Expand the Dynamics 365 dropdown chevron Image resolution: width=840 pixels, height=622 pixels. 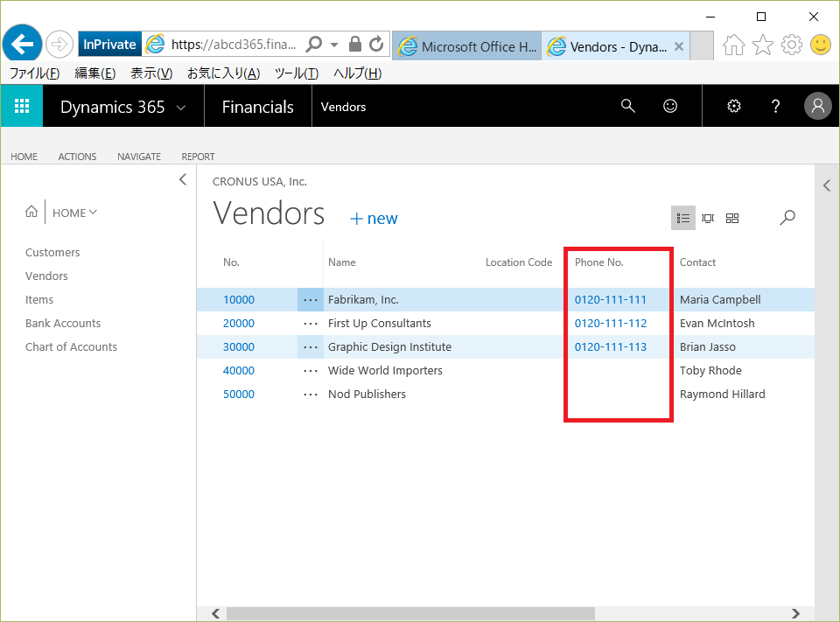[x=181, y=108]
